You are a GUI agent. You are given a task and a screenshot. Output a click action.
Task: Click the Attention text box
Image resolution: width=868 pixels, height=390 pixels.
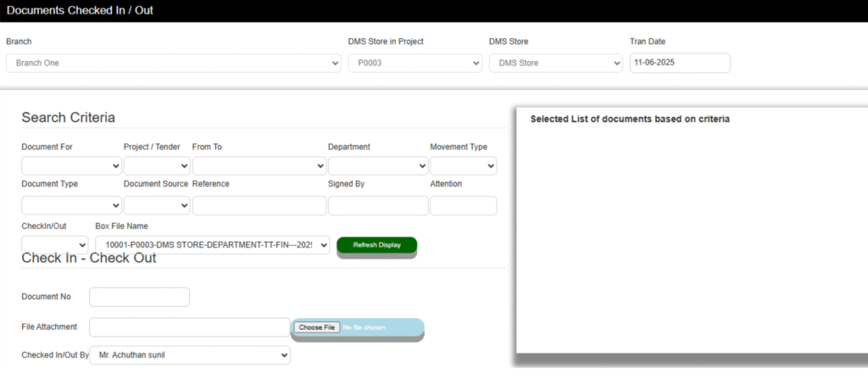pyautogui.click(x=463, y=206)
